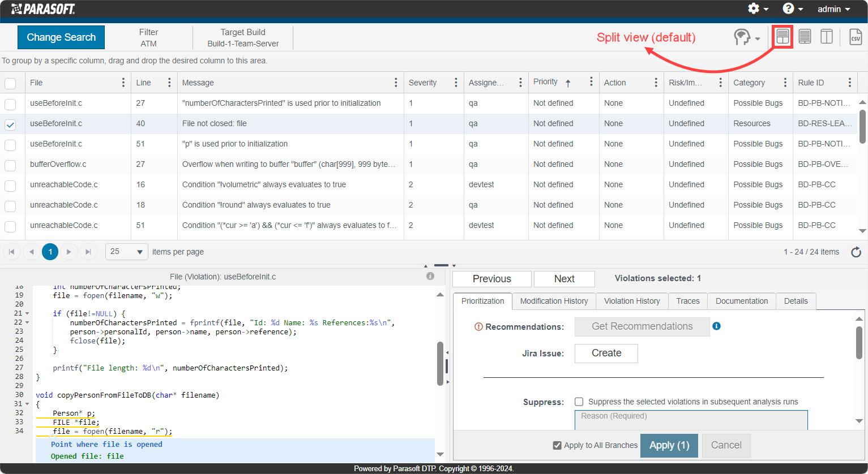Open the recommendations head icon menu
This screenshot has height=474, width=868.
coord(747,37)
